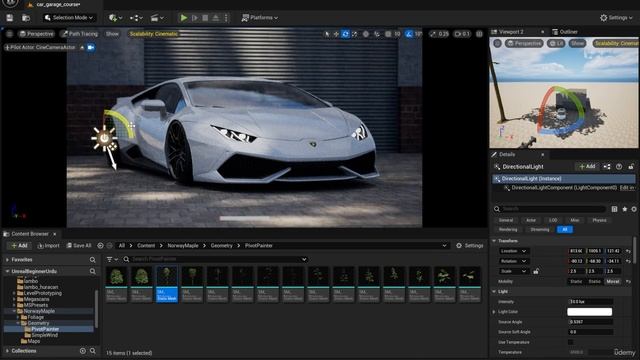This screenshot has width=640, height=360.
Task: Open the main viewport hamburger options menu
Action: point(9,34)
